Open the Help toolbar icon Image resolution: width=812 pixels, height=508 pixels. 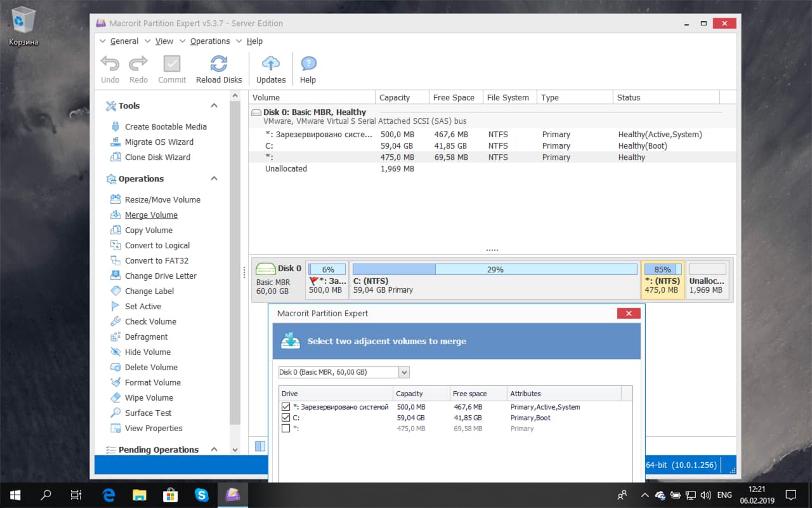(x=308, y=69)
